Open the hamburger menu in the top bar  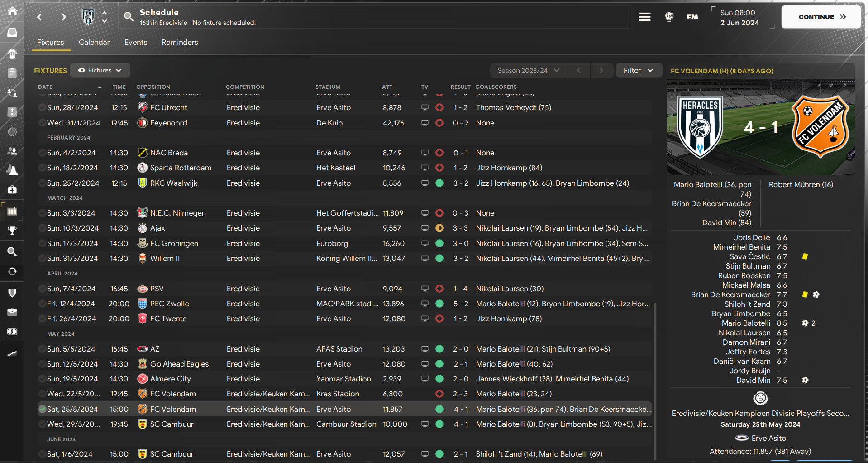point(644,17)
